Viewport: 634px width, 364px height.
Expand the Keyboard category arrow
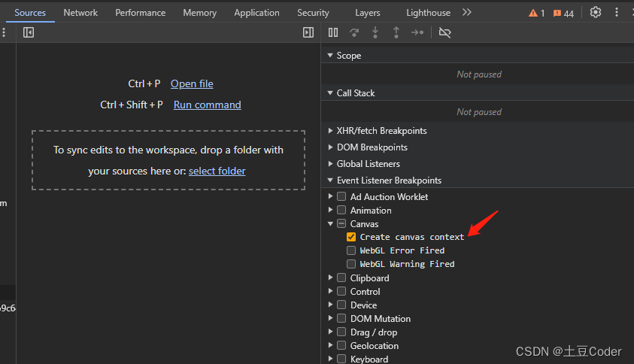[x=330, y=359]
